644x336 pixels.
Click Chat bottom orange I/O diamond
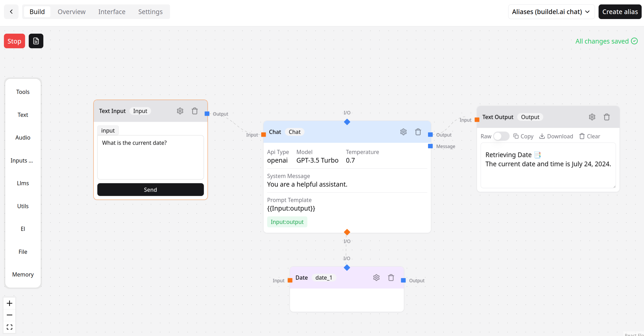click(347, 232)
